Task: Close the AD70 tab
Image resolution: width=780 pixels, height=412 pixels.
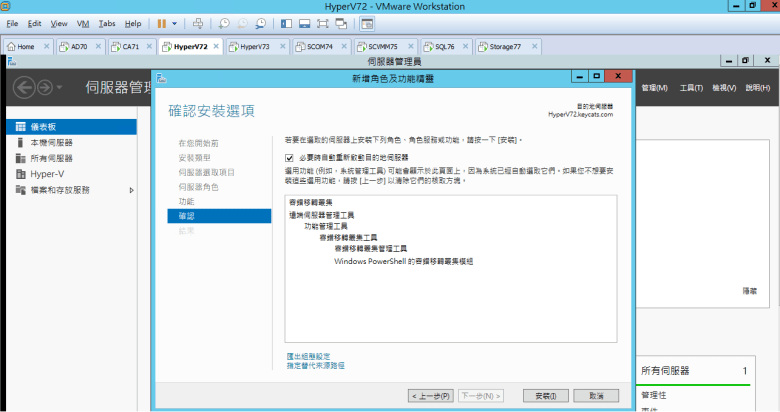Action: pos(98,46)
